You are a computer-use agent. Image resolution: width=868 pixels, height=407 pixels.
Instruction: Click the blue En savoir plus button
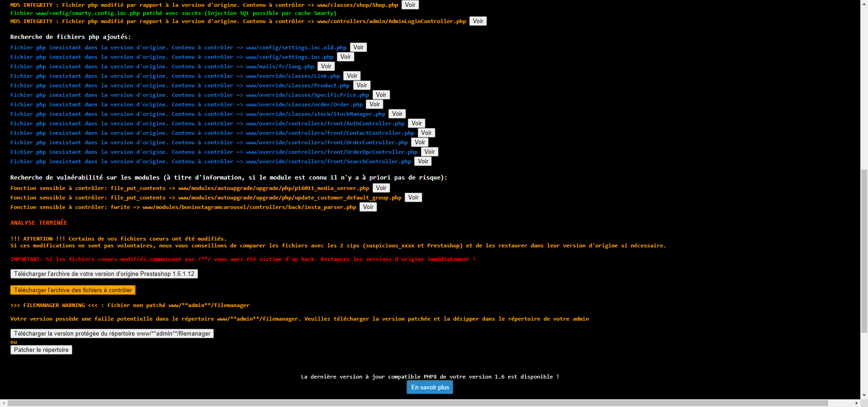(x=430, y=388)
